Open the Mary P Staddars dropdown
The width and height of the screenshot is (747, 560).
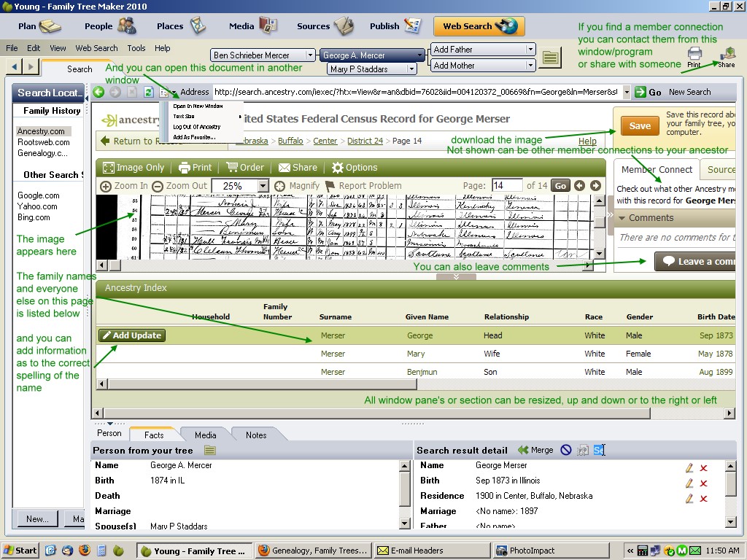(411, 69)
